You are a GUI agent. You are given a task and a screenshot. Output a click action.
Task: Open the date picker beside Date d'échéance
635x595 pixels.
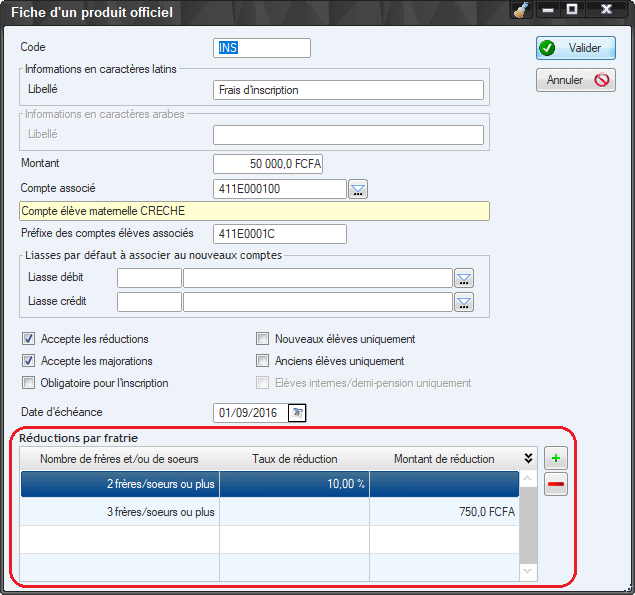click(x=298, y=412)
